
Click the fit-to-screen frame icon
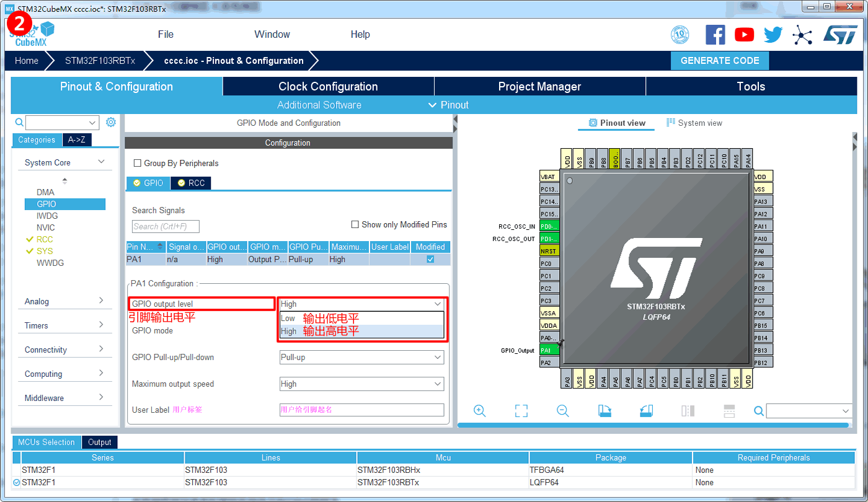click(521, 411)
